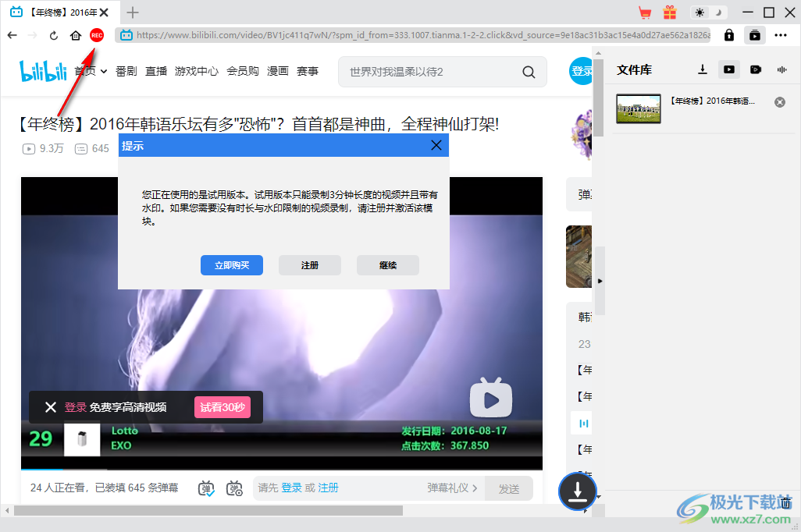Click the gift promotions icon in the title bar

[670, 12]
